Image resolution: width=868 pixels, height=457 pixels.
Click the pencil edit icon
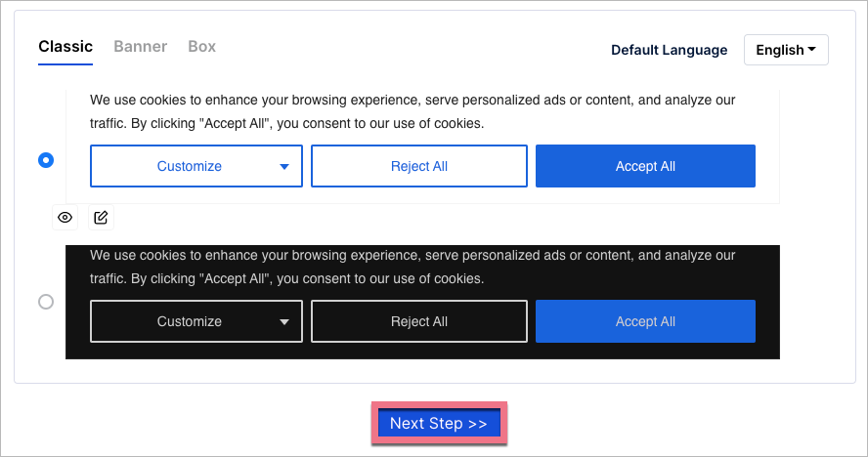102,218
